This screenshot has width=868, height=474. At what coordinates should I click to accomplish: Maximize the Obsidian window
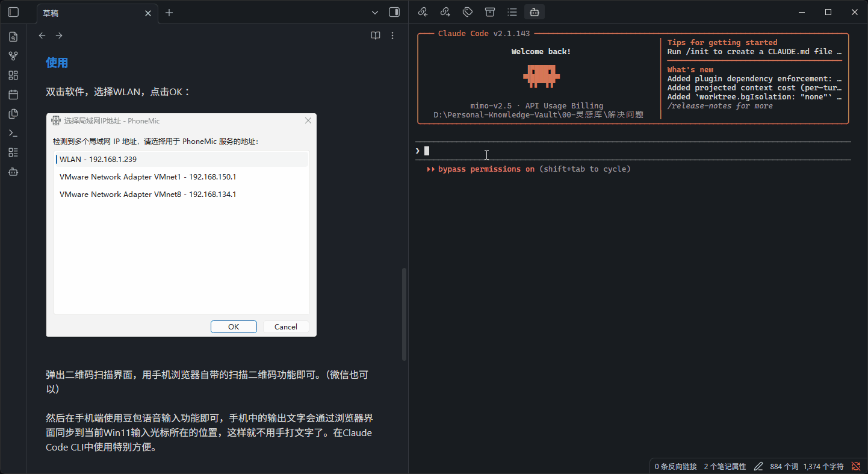coord(828,12)
